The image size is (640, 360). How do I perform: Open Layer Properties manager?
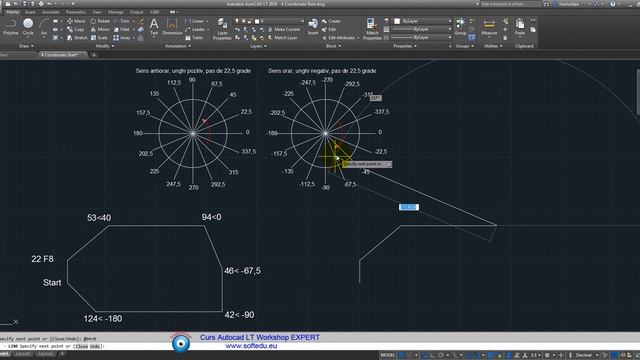click(222, 29)
